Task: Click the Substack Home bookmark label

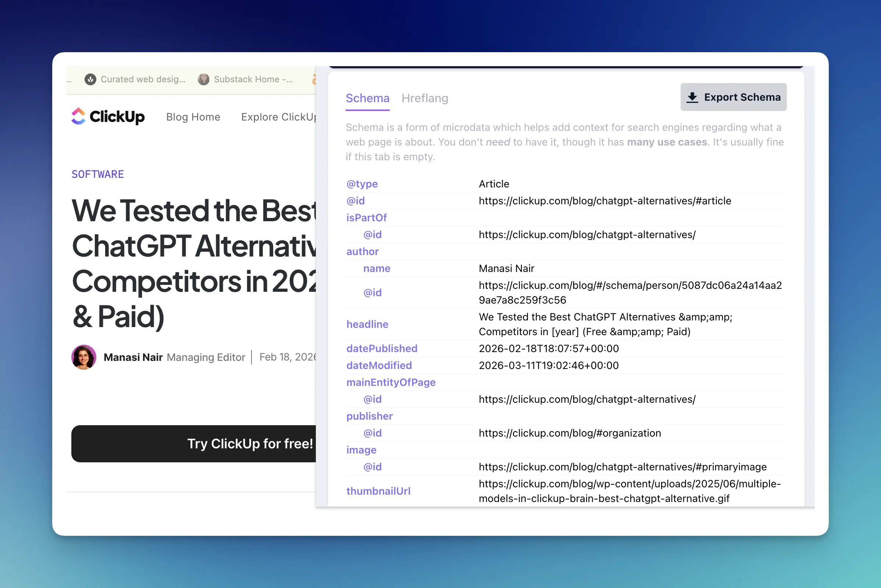Action: [253, 79]
